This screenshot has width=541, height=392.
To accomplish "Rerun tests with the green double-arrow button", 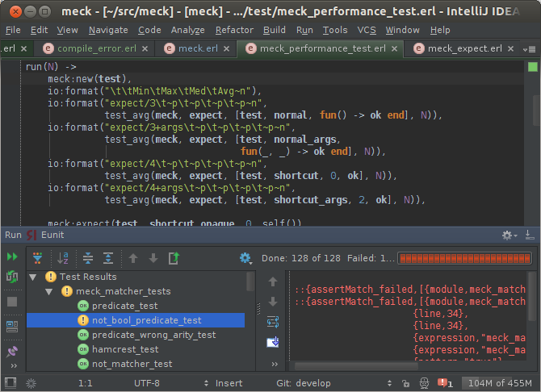I will (12, 256).
